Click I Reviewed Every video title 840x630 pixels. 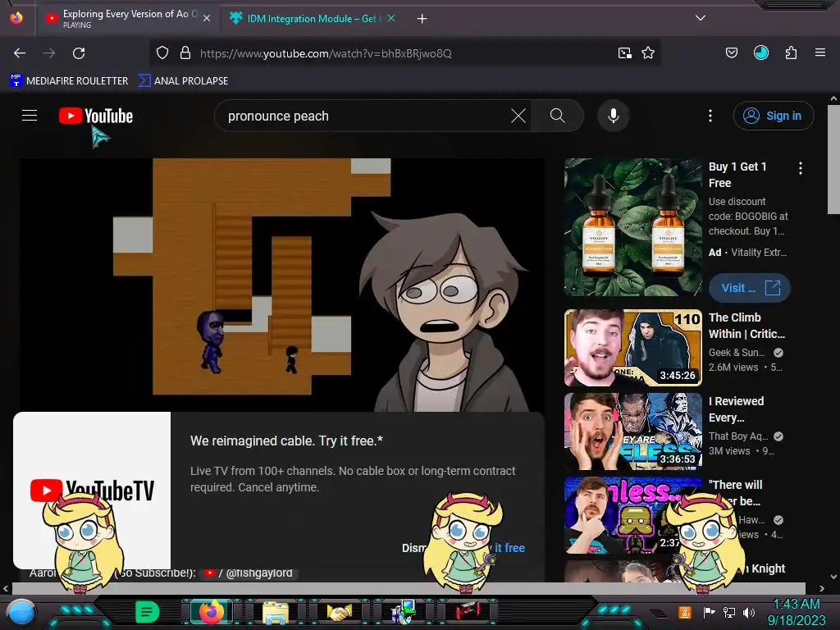(x=736, y=409)
